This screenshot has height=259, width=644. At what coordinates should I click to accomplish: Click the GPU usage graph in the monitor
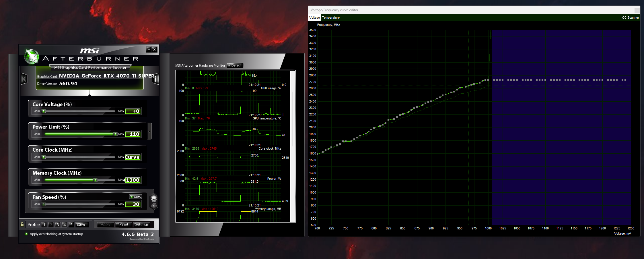point(233,103)
